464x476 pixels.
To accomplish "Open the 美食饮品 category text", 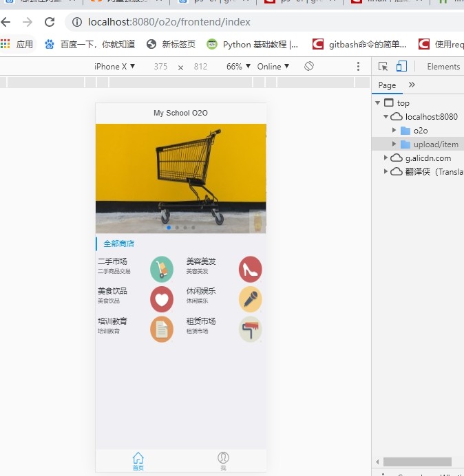I will click(x=112, y=291).
